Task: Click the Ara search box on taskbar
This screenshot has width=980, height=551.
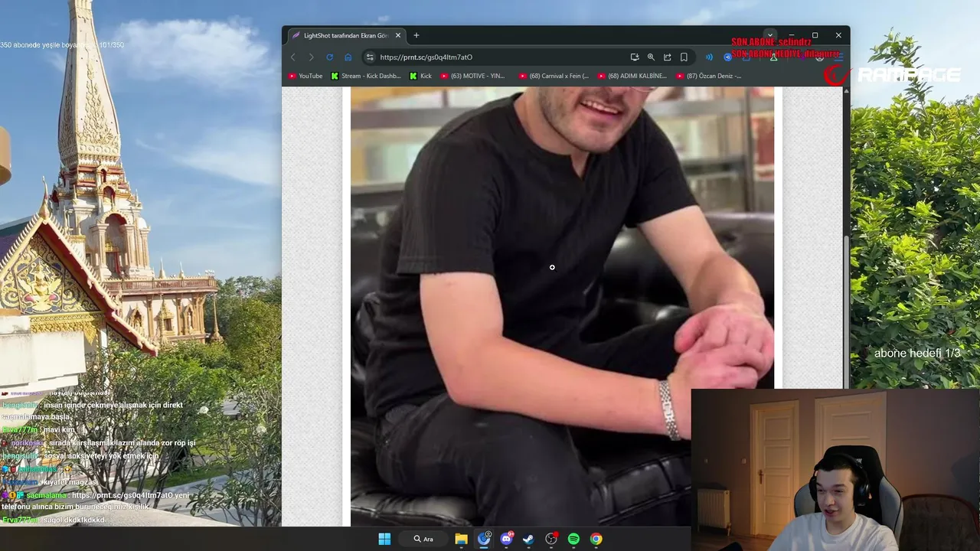Action: pyautogui.click(x=423, y=539)
